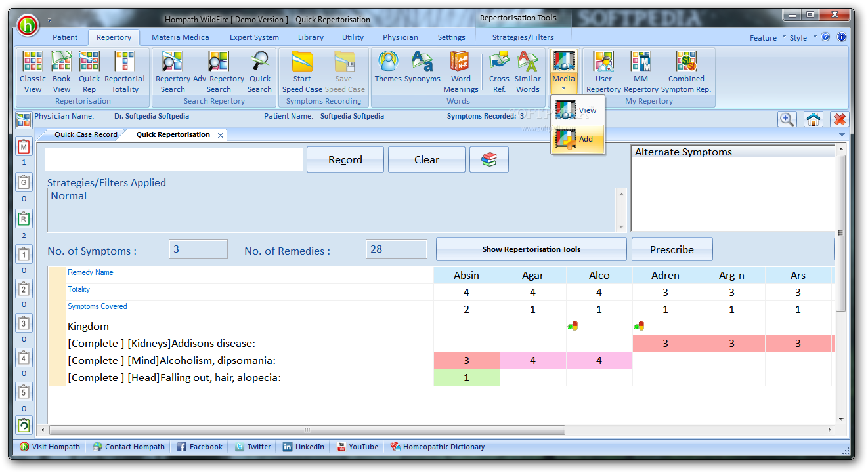The height and width of the screenshot is (473, 868).
Task: Open Cross Ref. tool
Action: click(x=499, y=72)
